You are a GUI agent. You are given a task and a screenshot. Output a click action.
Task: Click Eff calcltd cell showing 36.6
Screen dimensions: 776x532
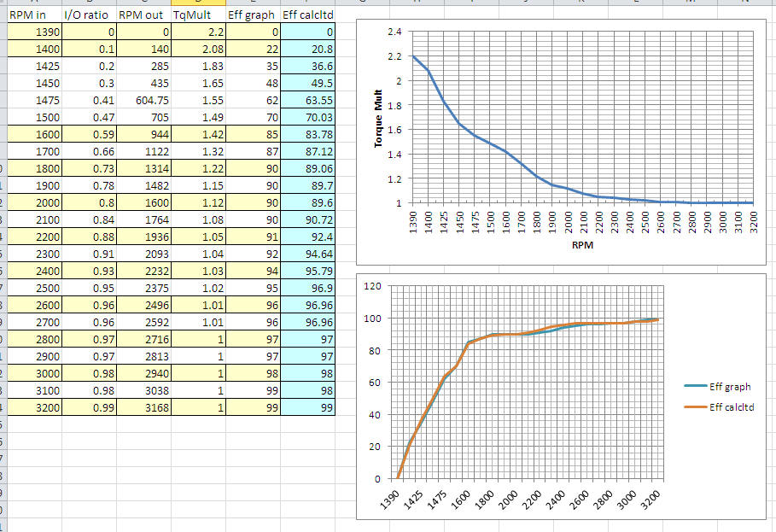(x=308, y=67)
